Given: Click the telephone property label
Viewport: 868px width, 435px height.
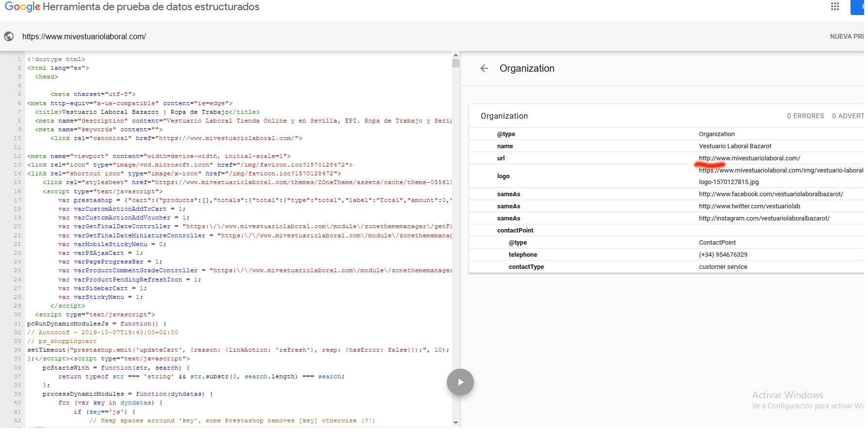Looking at the screenshot, I should pos(522,254).
